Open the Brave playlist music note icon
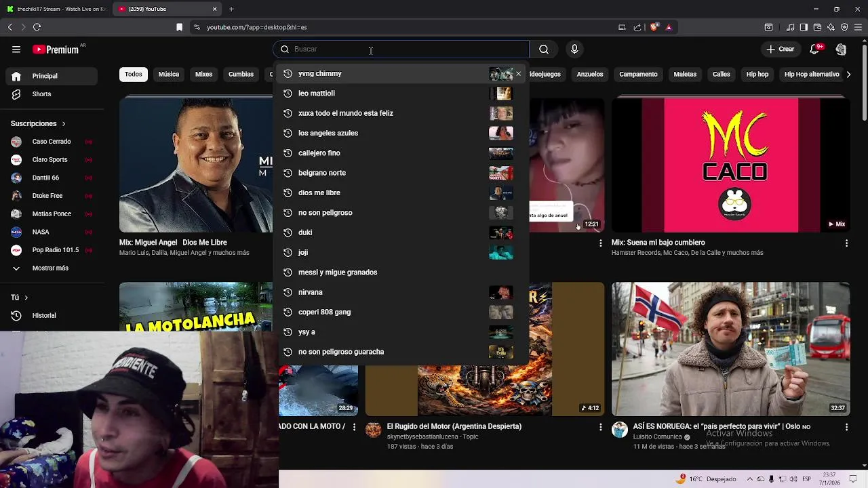This screenshot has width=868, height=488. 790,27
